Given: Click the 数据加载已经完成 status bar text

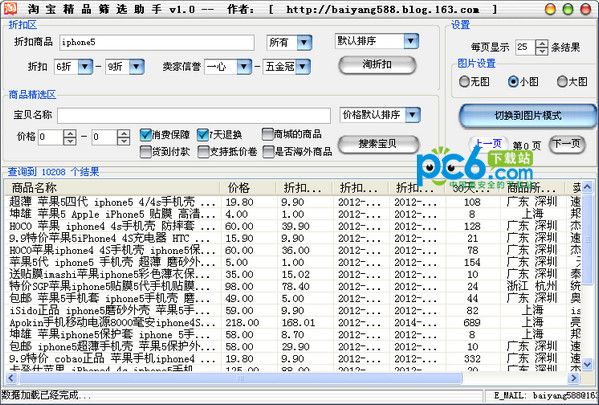Looking at the screenshot, I should pos(47,395).
